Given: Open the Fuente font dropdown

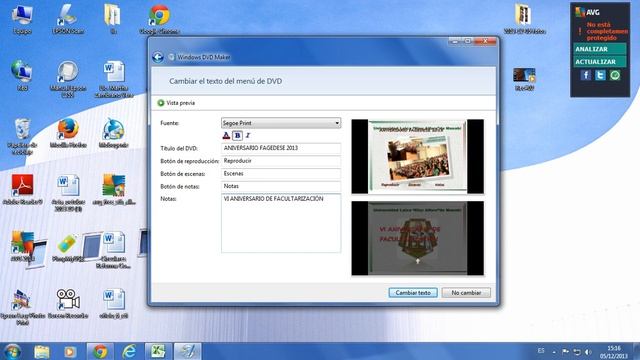Looking at the screenshot, I should click(x=281, y=123).
